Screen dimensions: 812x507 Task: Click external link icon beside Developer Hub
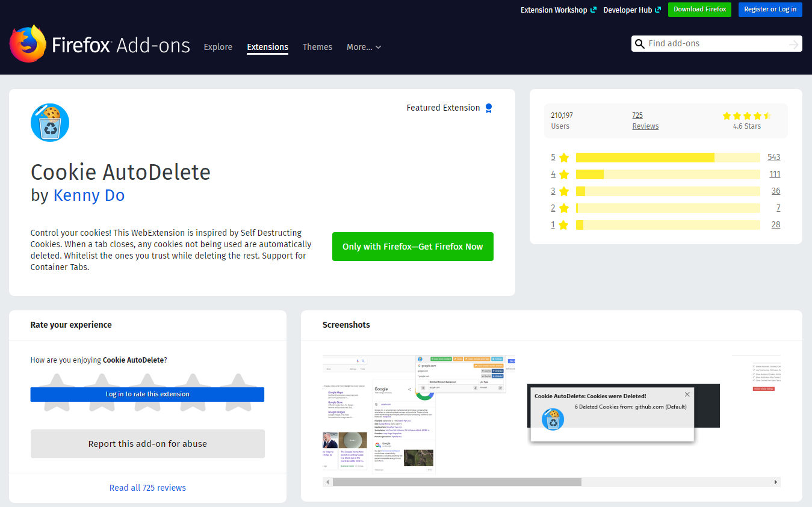pos(658,10)
